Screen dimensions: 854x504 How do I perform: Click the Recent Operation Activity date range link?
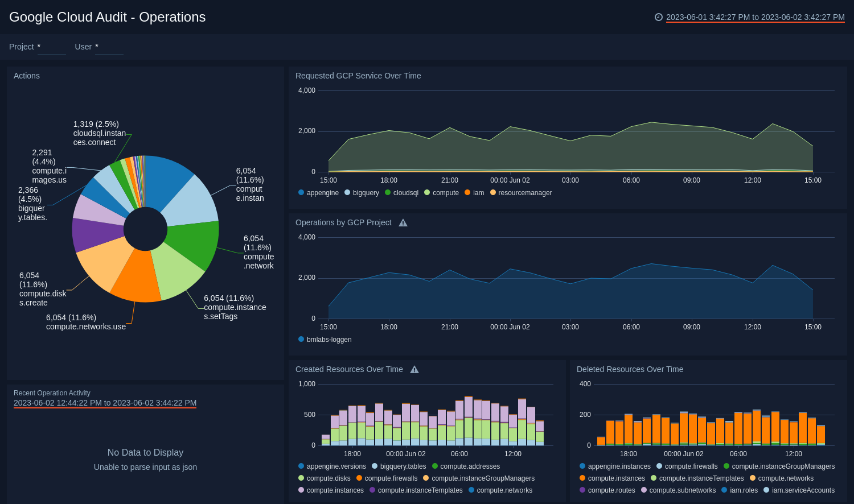pos(105,403)
